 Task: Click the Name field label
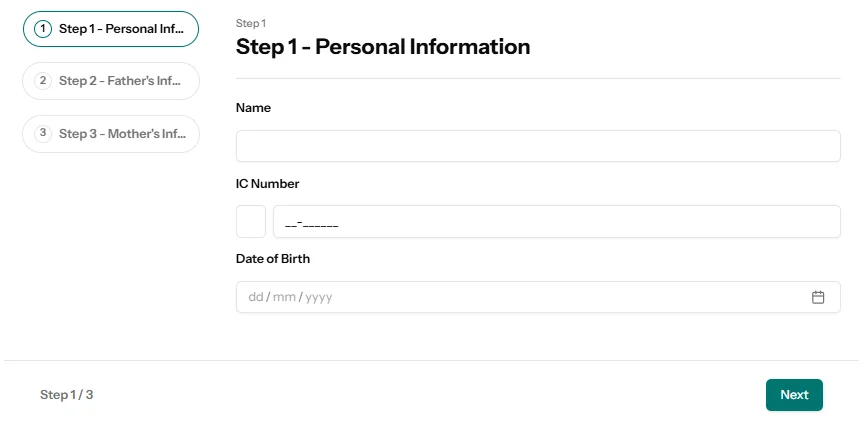coord(253,108)
